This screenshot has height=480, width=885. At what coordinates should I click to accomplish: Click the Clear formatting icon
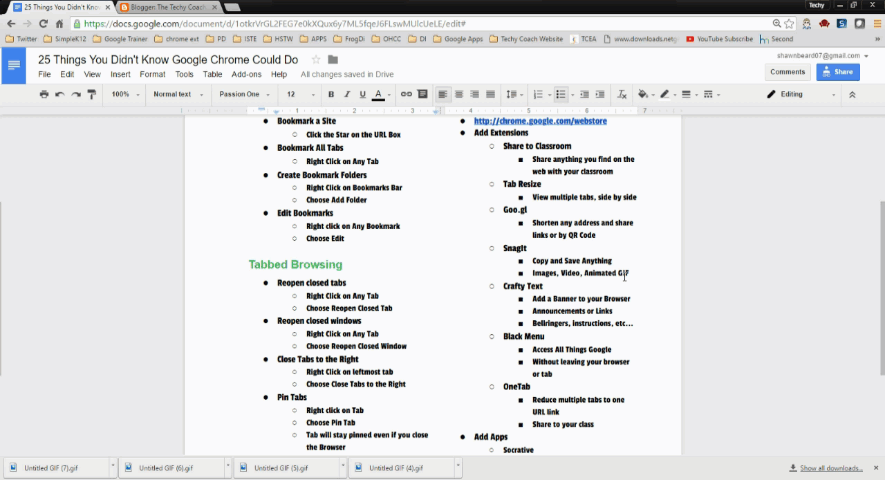[621, 94]
